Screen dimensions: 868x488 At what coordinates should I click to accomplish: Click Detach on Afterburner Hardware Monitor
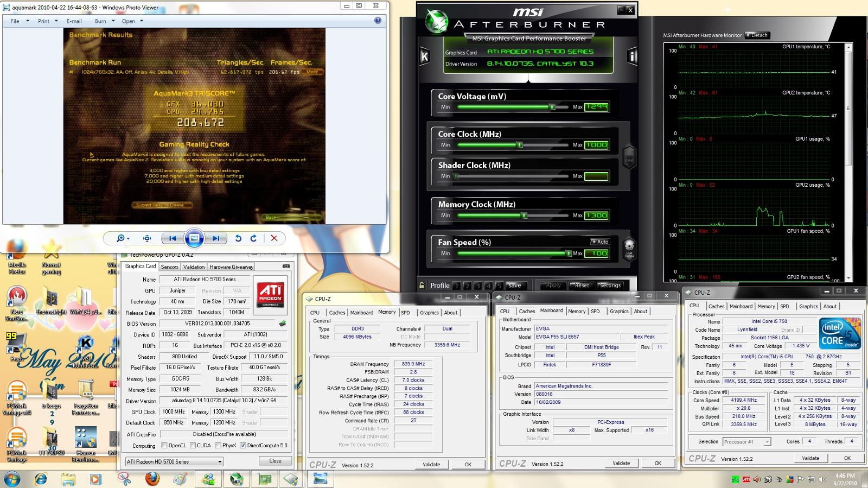pos(757,35)
